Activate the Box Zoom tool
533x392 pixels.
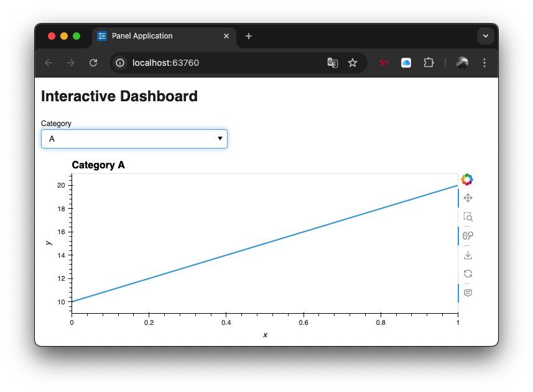click(468, 217)
